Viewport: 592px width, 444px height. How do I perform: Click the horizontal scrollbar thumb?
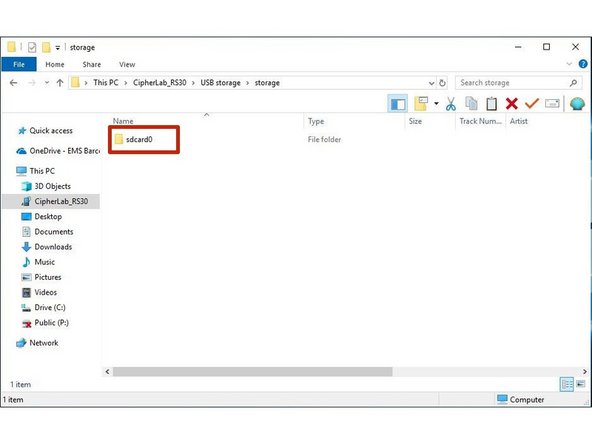[253, 372]
